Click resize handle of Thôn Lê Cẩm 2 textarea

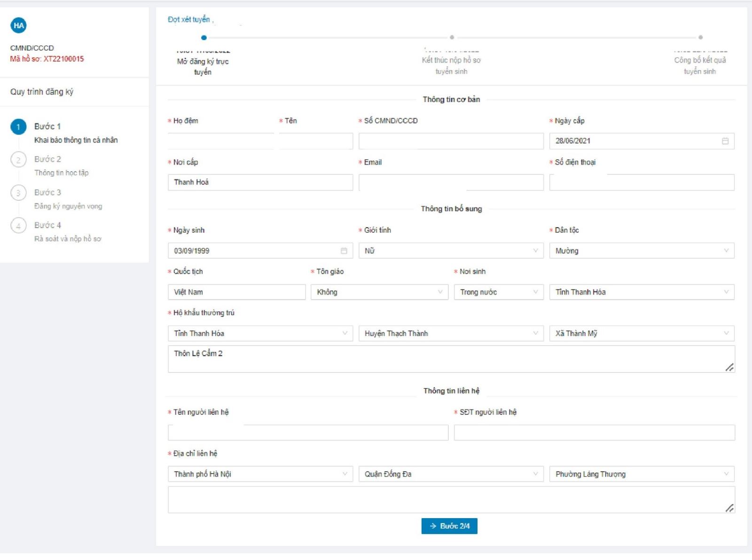click(x=729, y=367)
